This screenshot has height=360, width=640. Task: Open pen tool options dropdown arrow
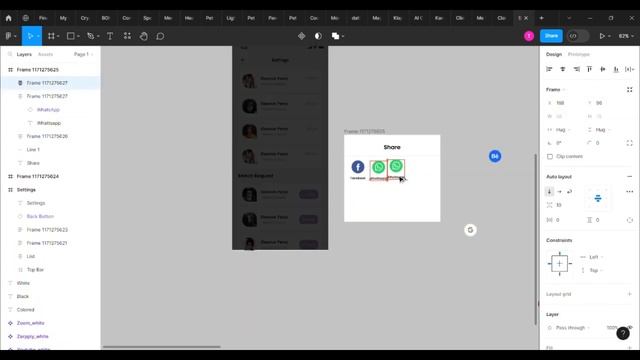[98, 36]
